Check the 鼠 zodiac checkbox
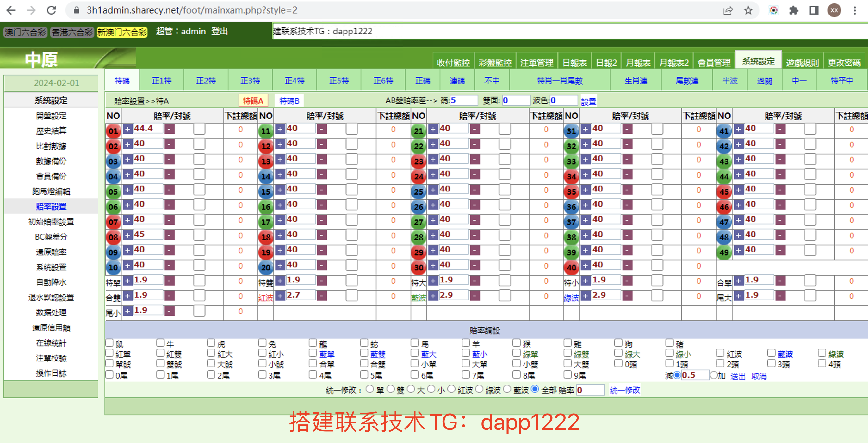This screenshot has height=443, width=868. (x=109, y=343)
